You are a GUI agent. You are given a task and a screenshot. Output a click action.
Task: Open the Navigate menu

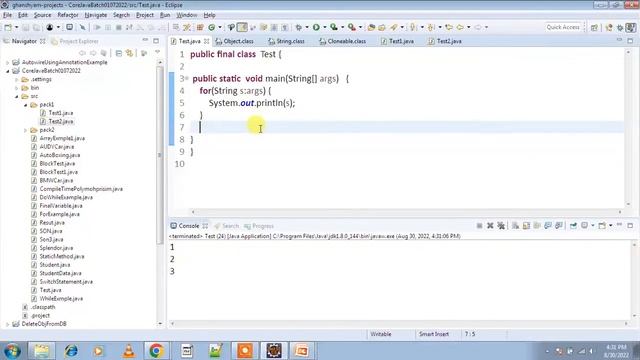click(96, 15)
